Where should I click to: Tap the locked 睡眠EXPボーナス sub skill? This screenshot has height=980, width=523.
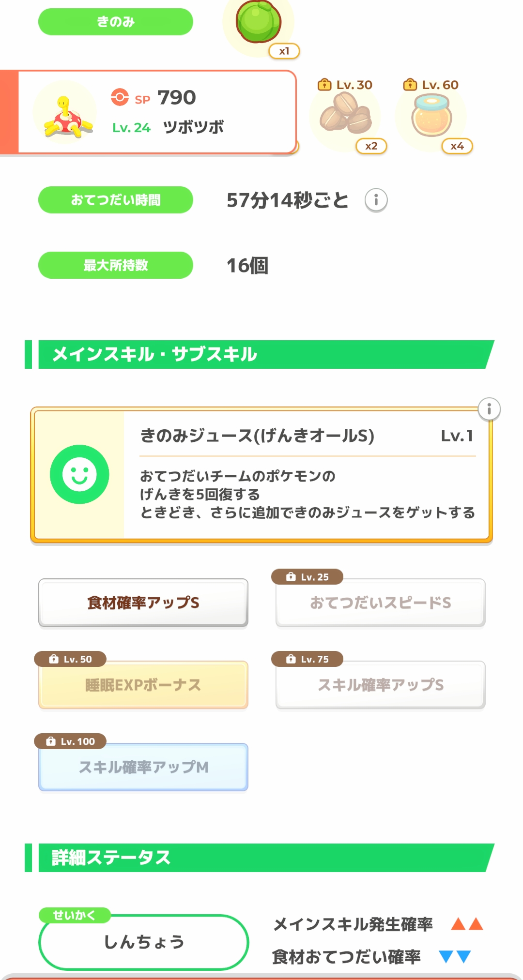pos(143,685)
